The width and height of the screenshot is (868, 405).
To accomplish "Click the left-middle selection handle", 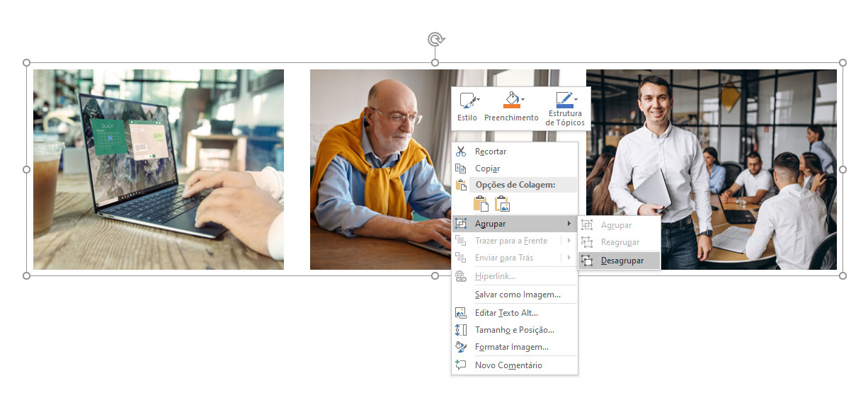I will click(27, 169).
